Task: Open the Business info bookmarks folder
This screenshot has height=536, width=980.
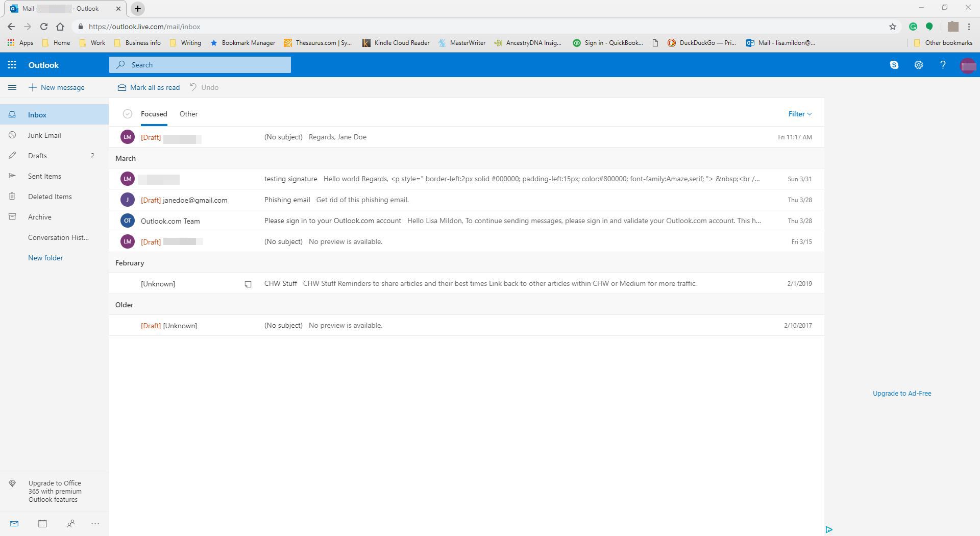Action: (137, 43)
